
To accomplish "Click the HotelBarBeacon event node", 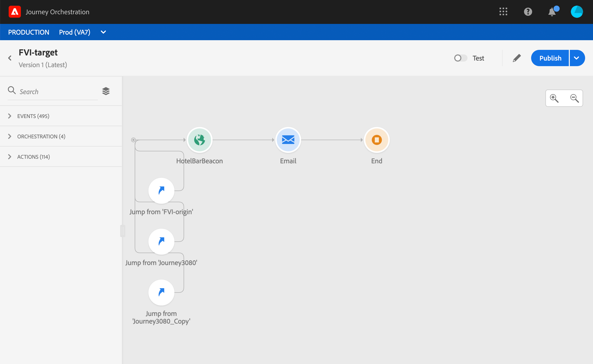I will pos(199,140).
